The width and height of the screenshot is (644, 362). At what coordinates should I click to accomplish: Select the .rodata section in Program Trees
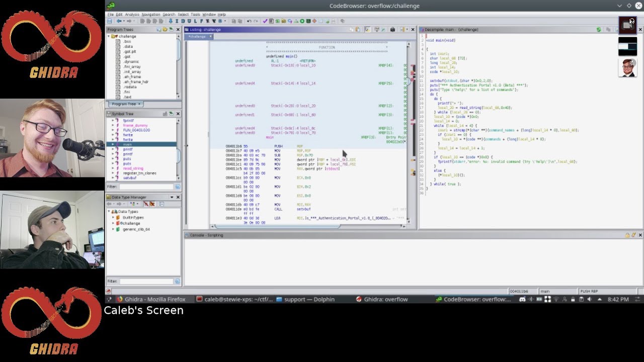(x=129, y=87)
